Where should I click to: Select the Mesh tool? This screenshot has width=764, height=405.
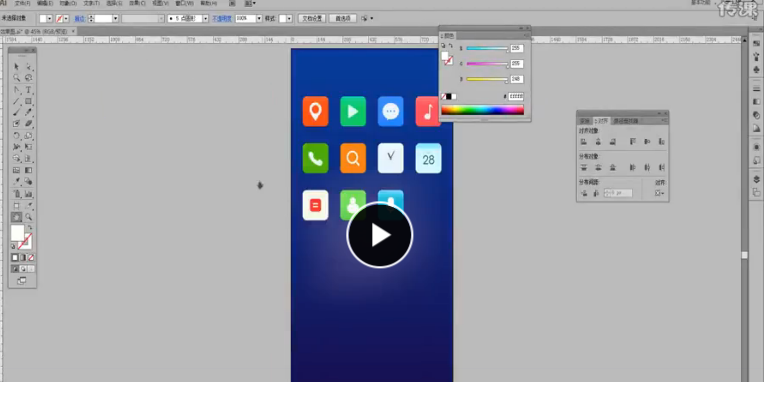[17, 170]
